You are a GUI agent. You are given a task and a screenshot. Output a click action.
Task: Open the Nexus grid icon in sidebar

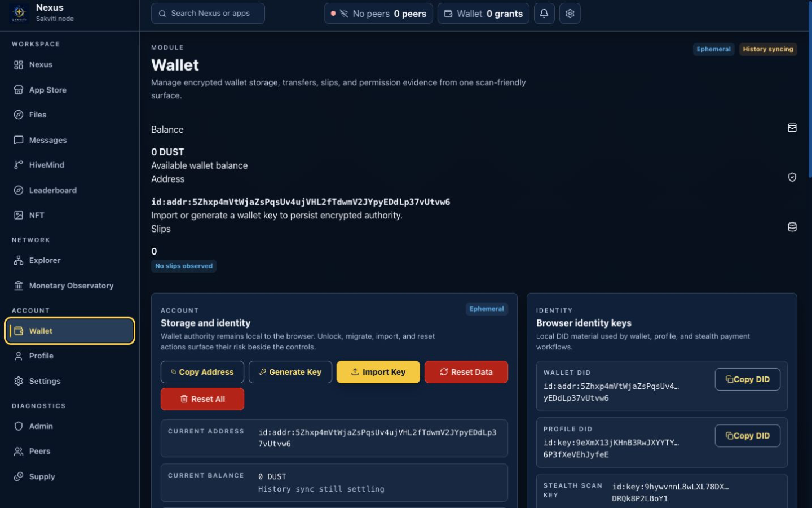coord(19,65)
